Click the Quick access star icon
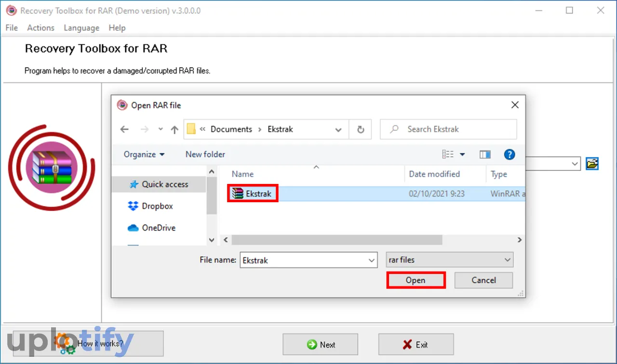 click(x=134, y=184)
